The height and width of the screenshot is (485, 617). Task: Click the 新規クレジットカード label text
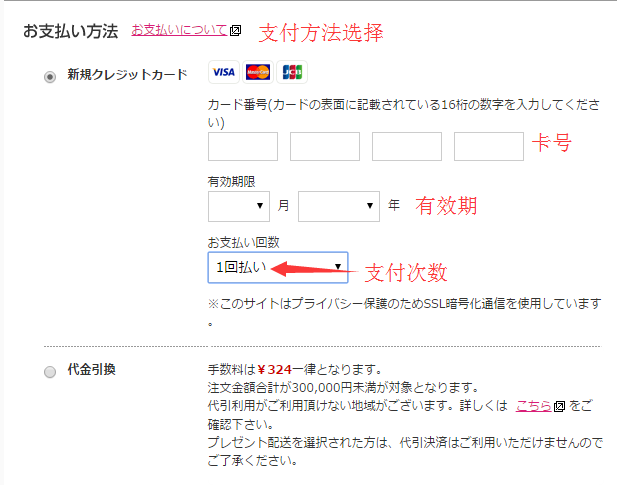coord(127,75)
